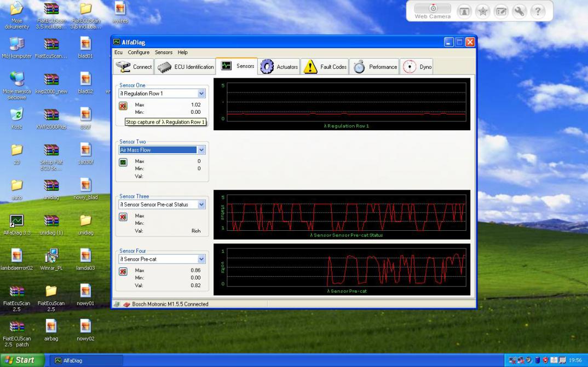
Task: Switch to the Connect tab
Action: pos(134,67)
